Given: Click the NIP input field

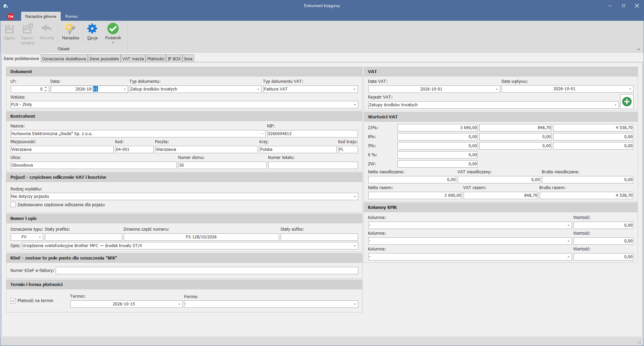Looking at the screenshot, I should [x=312, y=134].
